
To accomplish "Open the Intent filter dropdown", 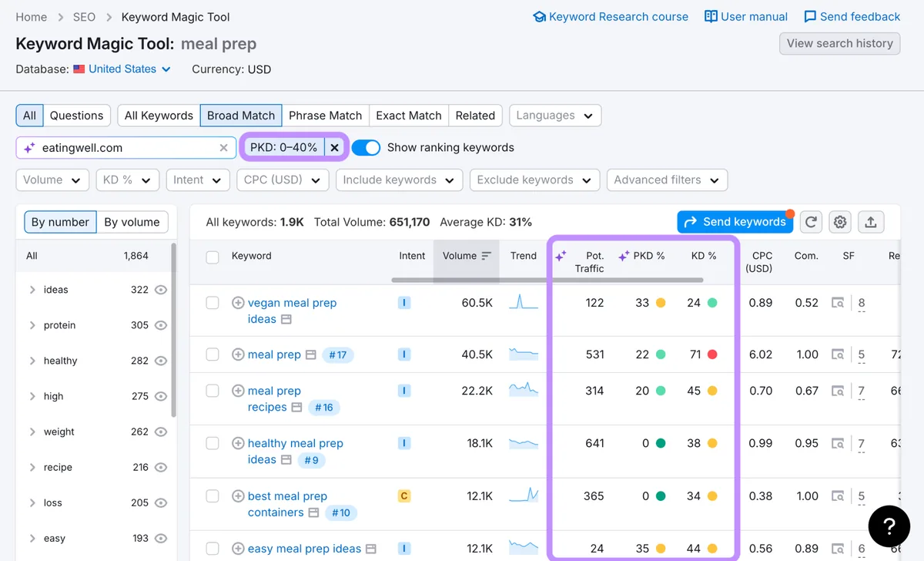I will [198, 180].
